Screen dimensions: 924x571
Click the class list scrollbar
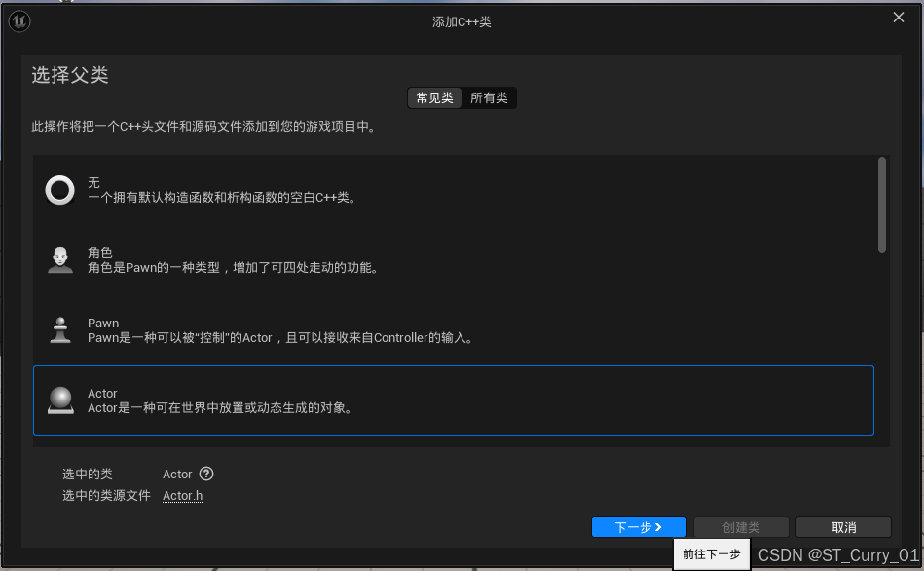882,206
